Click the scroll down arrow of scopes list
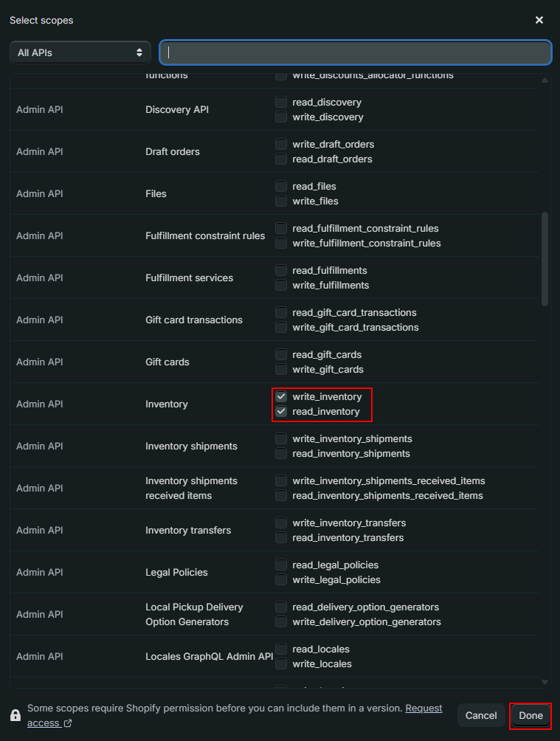The image size is (560, 741). [x=545, y=683]
